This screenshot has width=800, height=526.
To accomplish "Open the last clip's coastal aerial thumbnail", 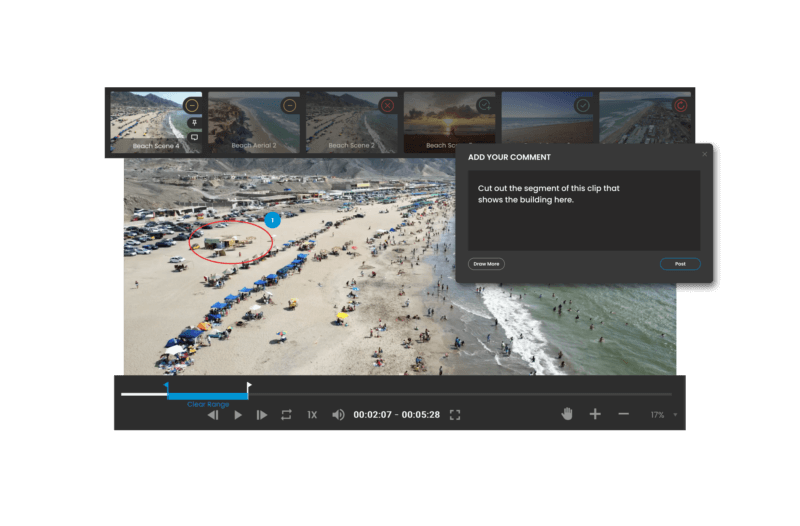I will pyautogui.click(x=645, y=118).
